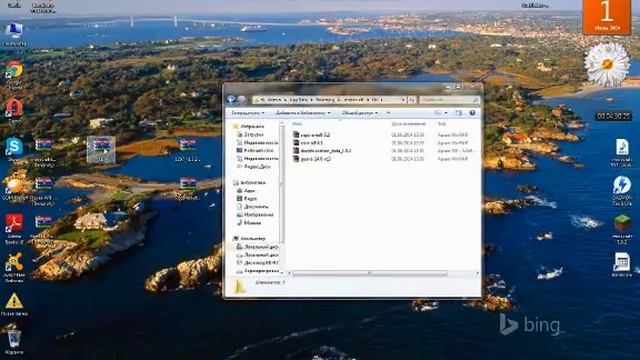Viewport: 640px width, 360px height.
Task: Click the navigation pane vertical scrollbar
Action: (282, 184)
